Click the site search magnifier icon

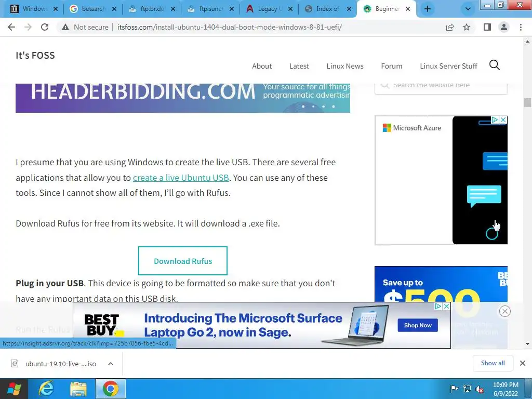(495, 65)
